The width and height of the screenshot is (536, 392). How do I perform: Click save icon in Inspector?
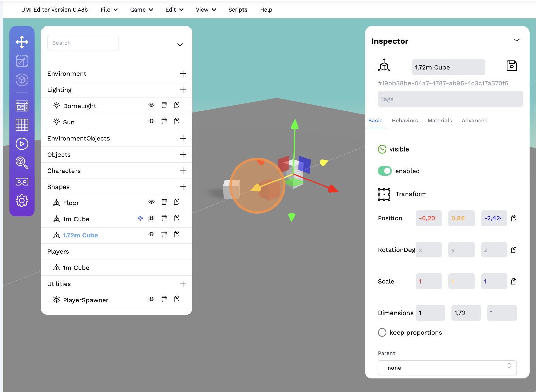click(512, 66)
